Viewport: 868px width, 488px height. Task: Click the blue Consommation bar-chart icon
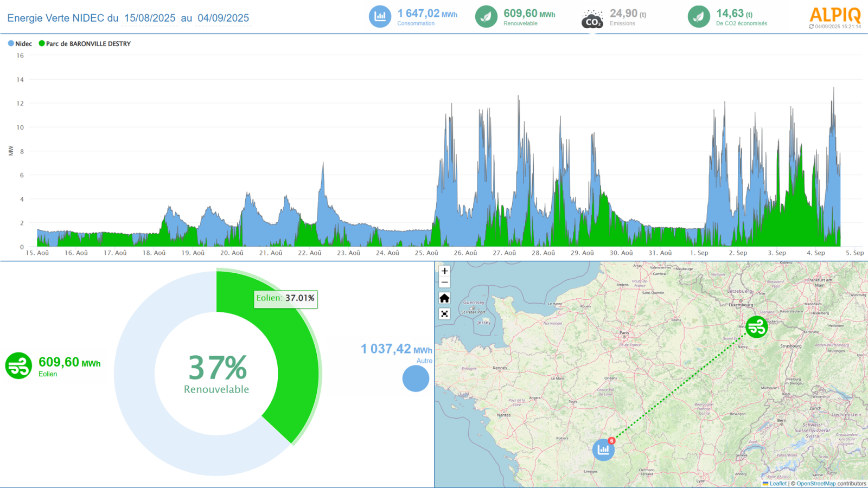pos(380,16)
